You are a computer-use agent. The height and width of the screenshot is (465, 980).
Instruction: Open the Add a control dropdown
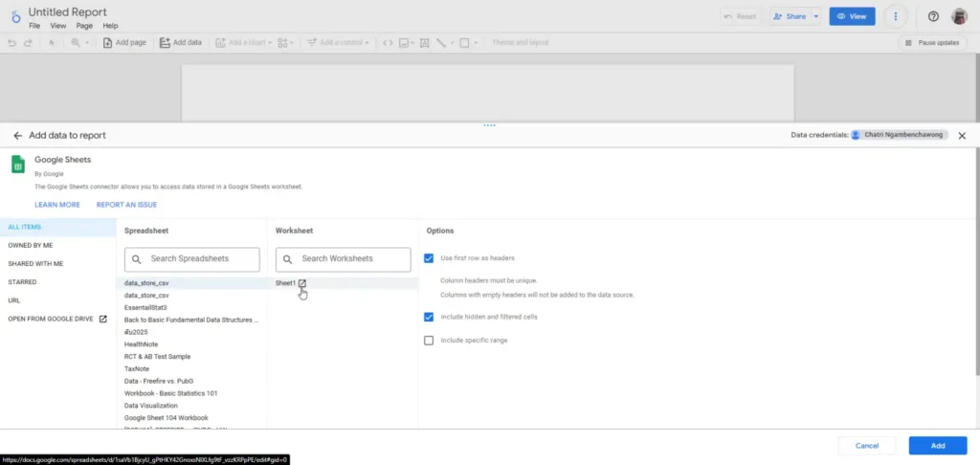coord(338,42)
